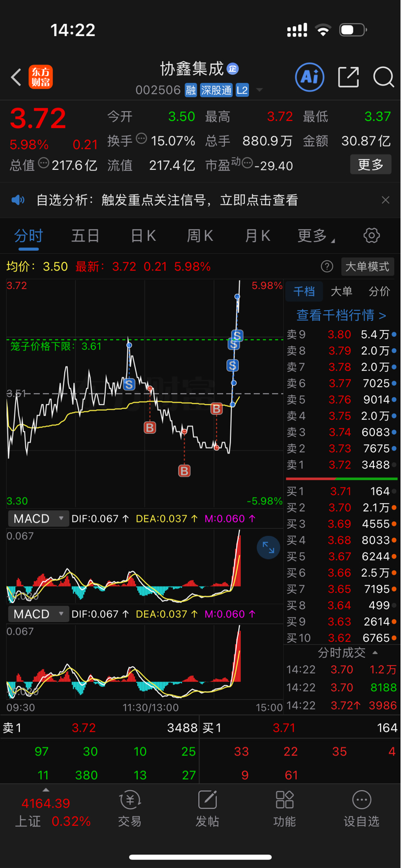Tap the L2 level badge
Image resolution: width=401 pixels, height=868 pixels.
pos(242,90)
